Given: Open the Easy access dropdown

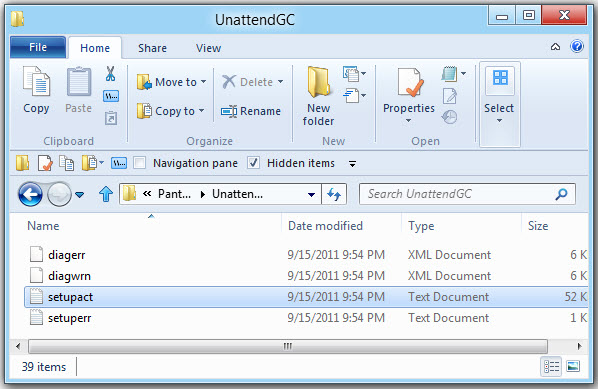Looking at the screenshot, I should click(354, 95).
